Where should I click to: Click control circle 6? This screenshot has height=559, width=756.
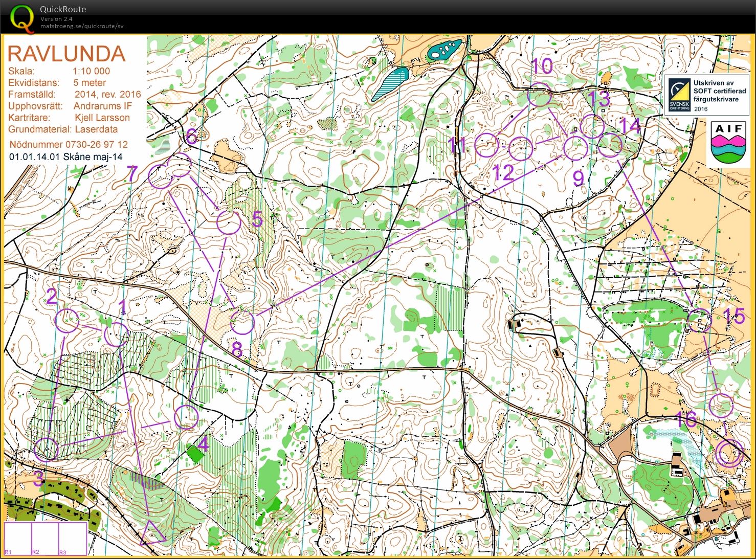click(180, 165)
